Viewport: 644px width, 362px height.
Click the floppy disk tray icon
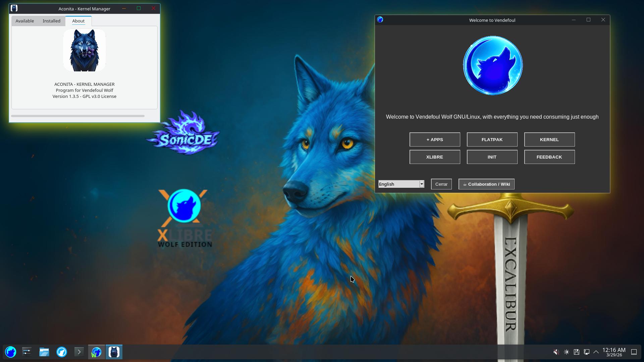(577, 352)
